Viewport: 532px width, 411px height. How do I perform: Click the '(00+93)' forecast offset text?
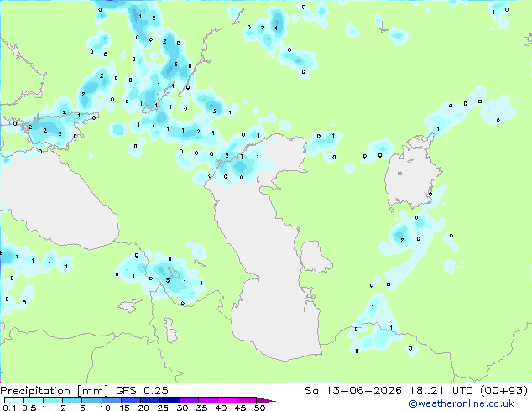pos(504,391)
